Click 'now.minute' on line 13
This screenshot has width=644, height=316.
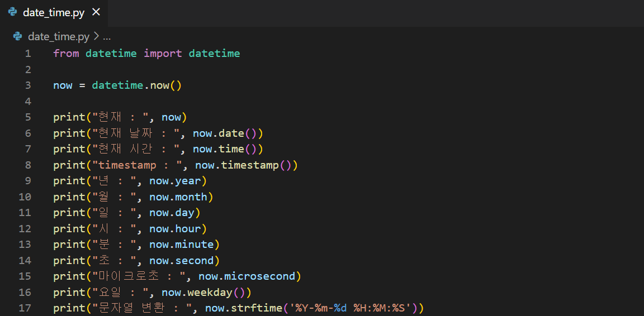click(x=182, y=244)
